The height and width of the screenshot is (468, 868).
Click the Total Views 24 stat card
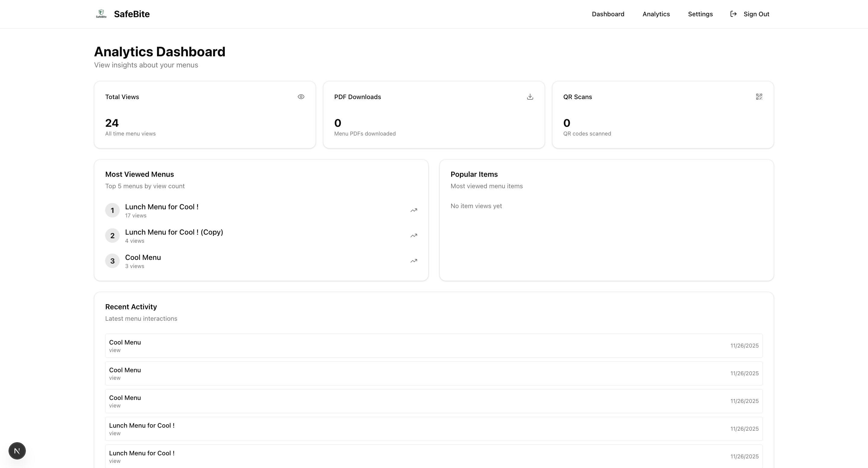205,115
